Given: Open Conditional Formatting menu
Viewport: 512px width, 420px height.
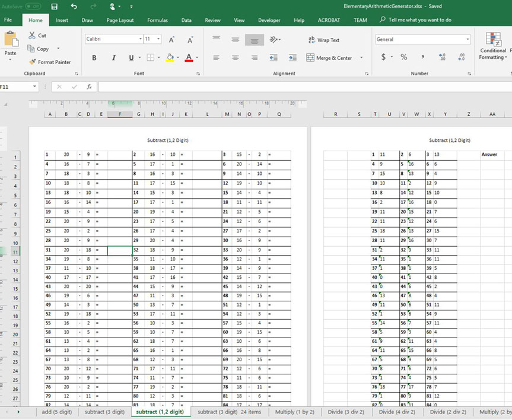Looking at the screenshot, I should point(493,46).
